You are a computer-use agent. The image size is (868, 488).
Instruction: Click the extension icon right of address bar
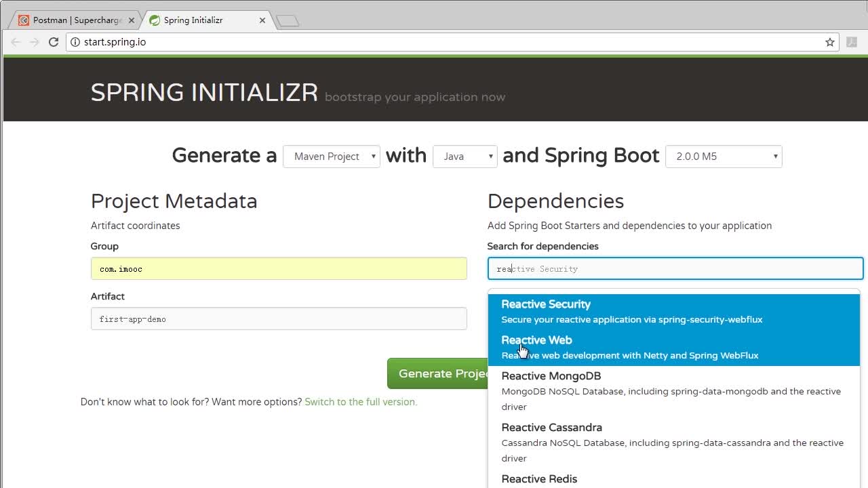[852, 42]
